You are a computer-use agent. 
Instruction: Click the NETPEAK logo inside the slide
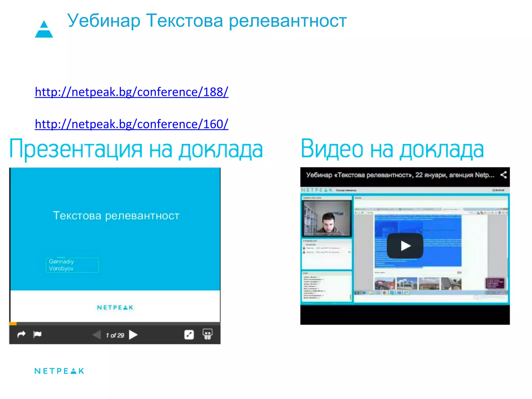[115, 308]
